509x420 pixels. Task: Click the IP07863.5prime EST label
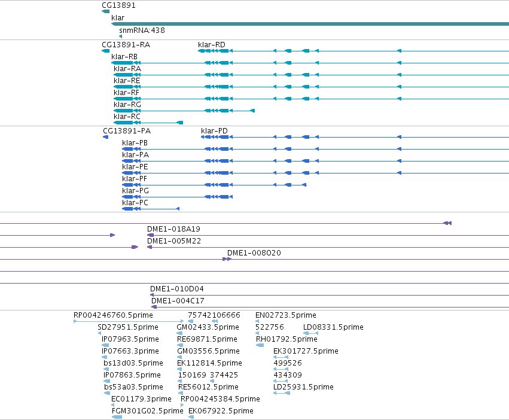tap(132, 375)
